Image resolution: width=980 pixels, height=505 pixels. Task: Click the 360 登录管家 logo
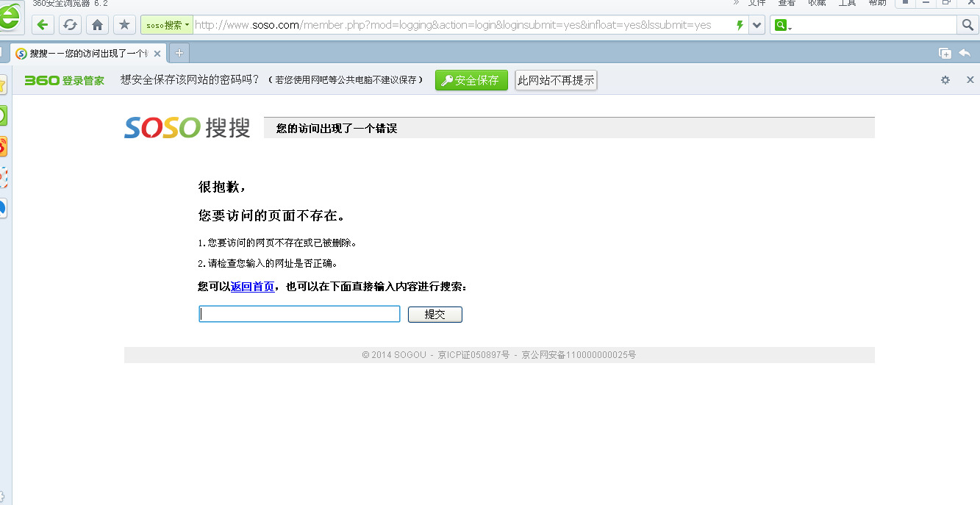(x=65, y=81)
